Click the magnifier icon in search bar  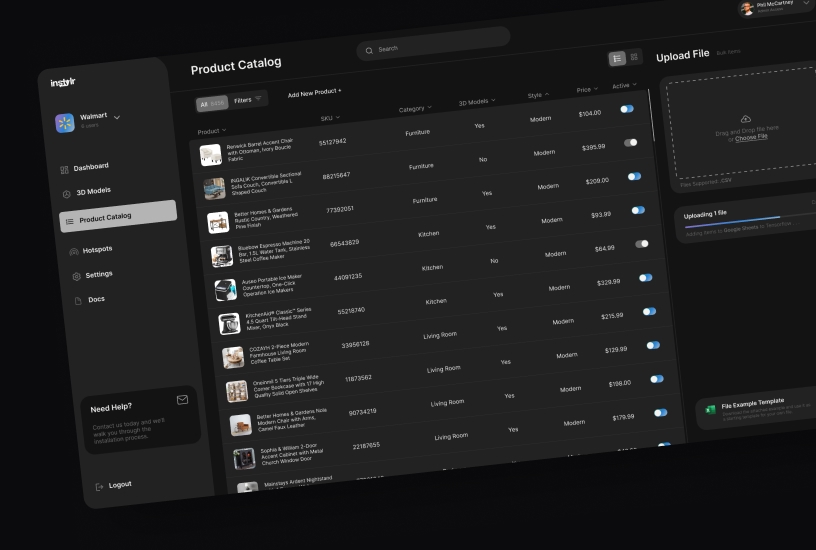pyautogui.click(x=369, y=50)
